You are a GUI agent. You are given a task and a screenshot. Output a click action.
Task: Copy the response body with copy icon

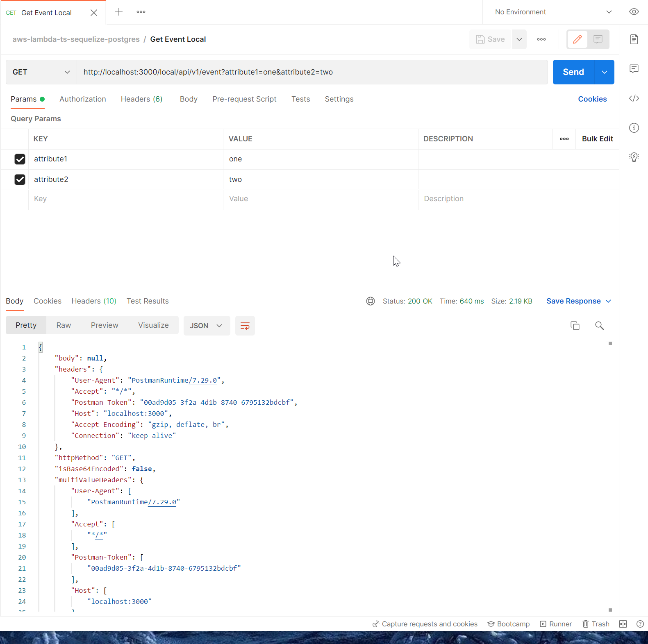click(575, 326)
